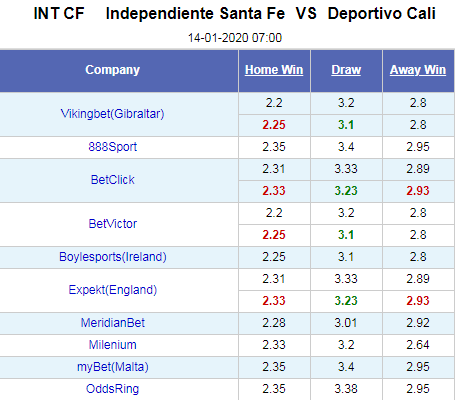Select BetClick updated red away odds 2.93
Screen dimensions: 455x400
(x=418, y=191)
